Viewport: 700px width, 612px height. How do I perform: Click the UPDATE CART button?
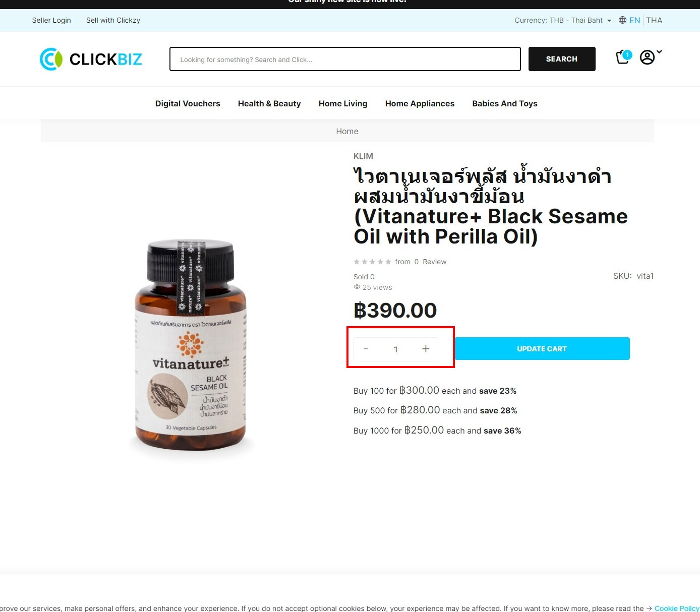click(542, 349)
